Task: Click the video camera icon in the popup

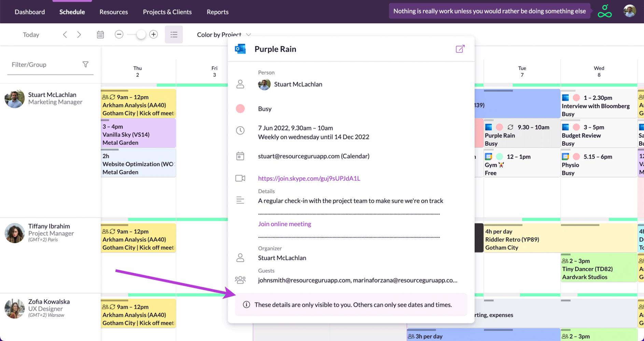Action: [x=240, y=178]
